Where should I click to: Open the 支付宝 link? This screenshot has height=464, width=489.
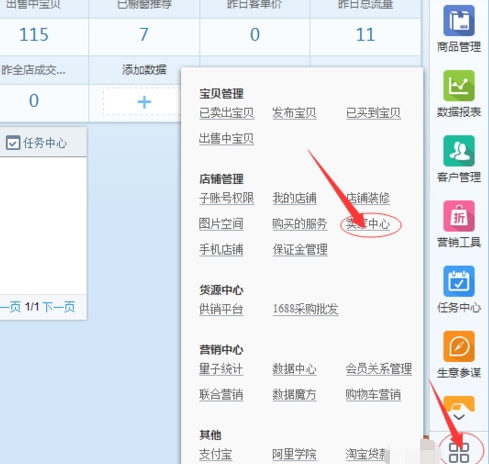point(215,454)
